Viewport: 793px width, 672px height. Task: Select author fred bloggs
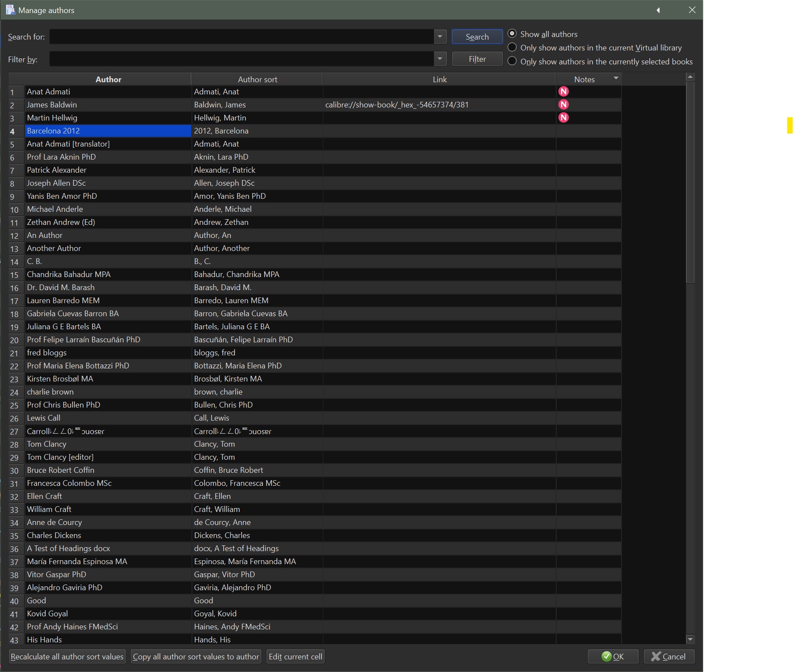point(108,352)
